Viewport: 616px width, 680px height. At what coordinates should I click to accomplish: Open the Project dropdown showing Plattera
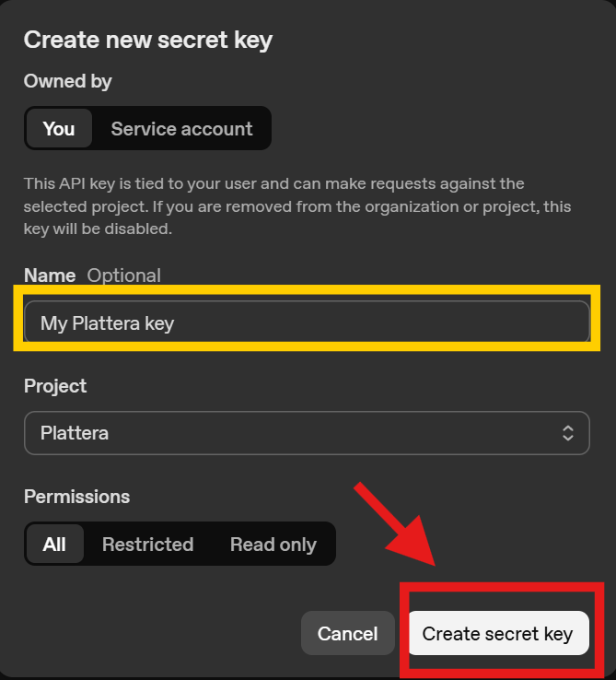[306, 432]
